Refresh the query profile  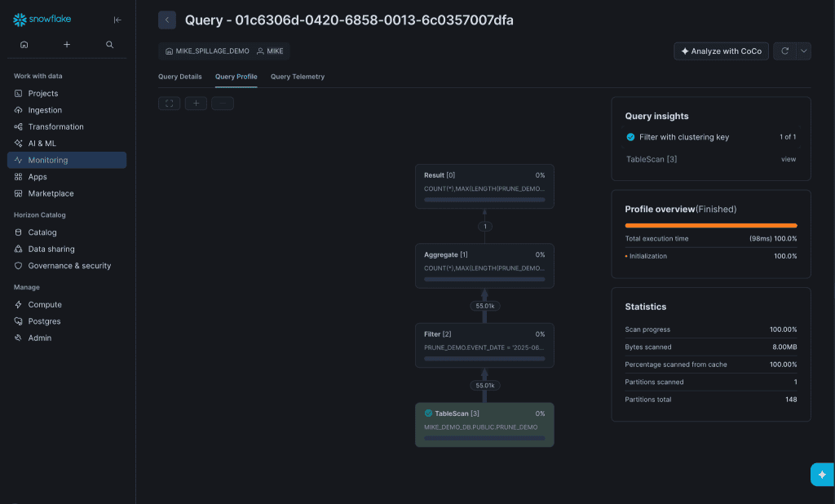click(x=784, y=51)
